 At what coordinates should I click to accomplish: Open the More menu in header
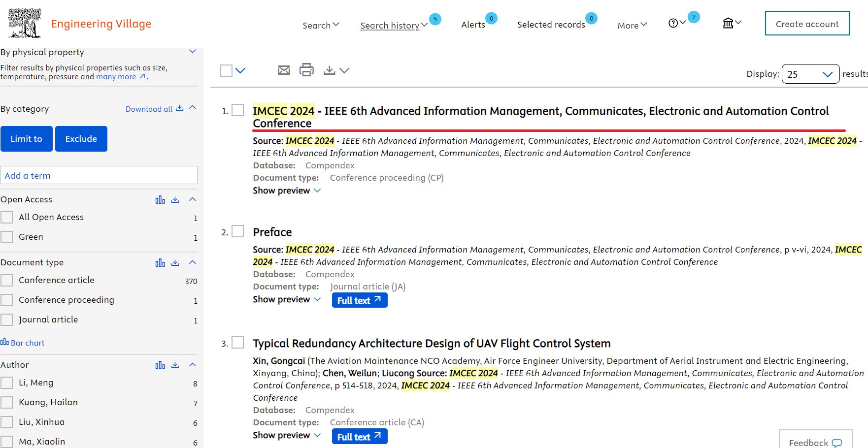pos(632,26)
